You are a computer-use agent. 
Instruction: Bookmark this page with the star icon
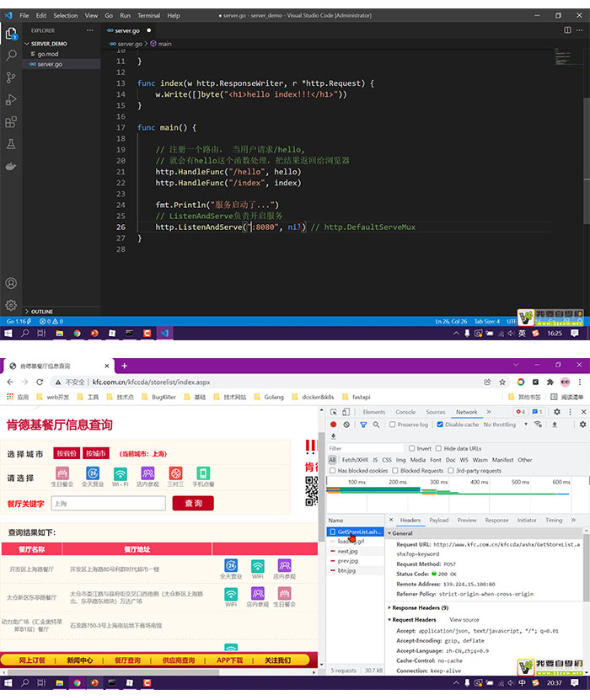(502, 382)
